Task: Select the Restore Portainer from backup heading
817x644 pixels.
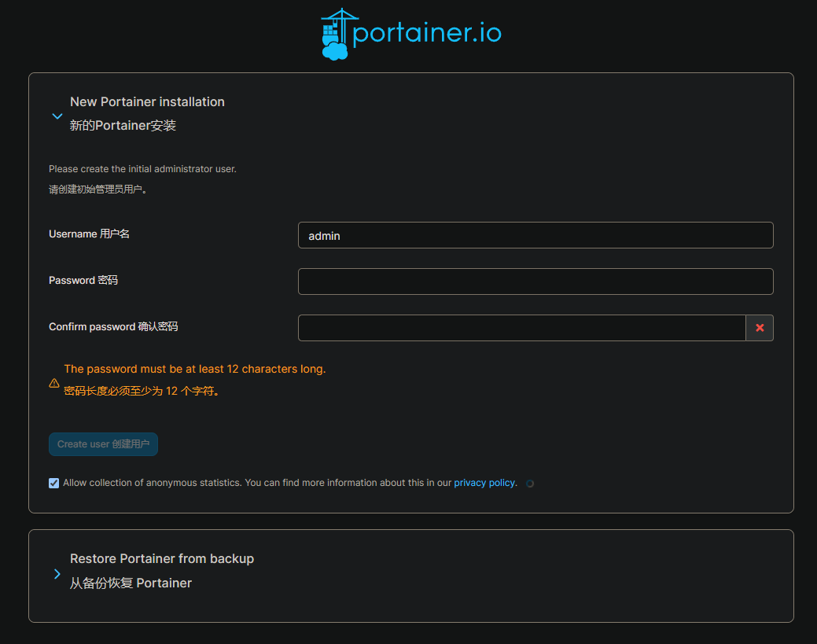Action: [x=162, y=558]
